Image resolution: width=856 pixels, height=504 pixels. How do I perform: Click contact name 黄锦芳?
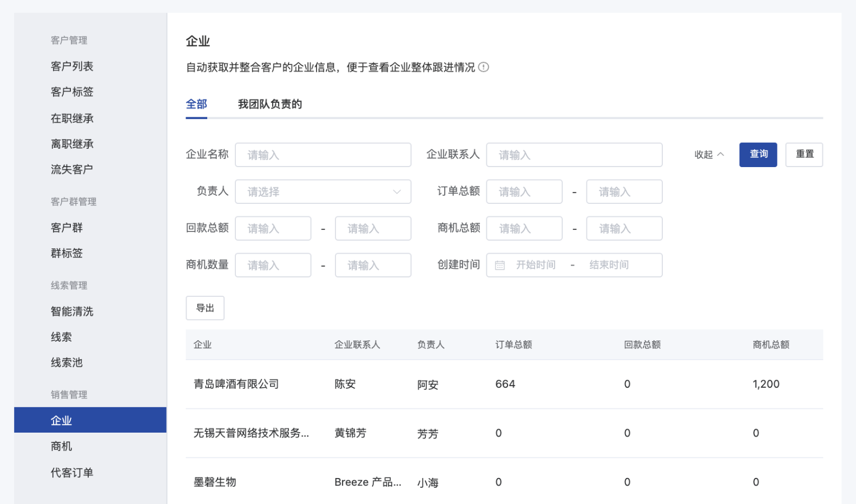click(350, 433)
